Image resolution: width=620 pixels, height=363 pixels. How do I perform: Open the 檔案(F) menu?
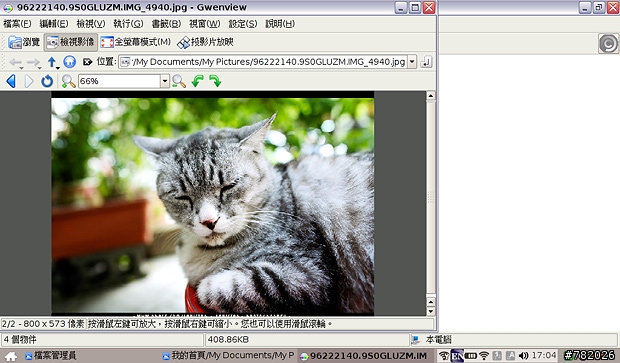click(17, 24)
